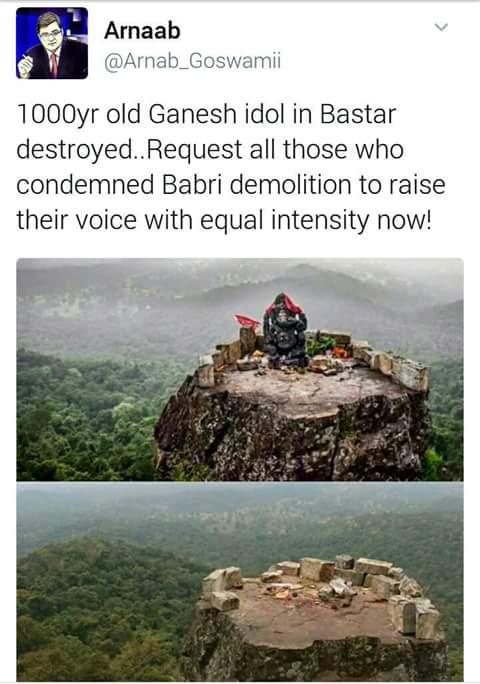This screenshot has width=480, height=684.
Task: Tap the red cloth atop the idol
Action: click(x=284, y=302)
